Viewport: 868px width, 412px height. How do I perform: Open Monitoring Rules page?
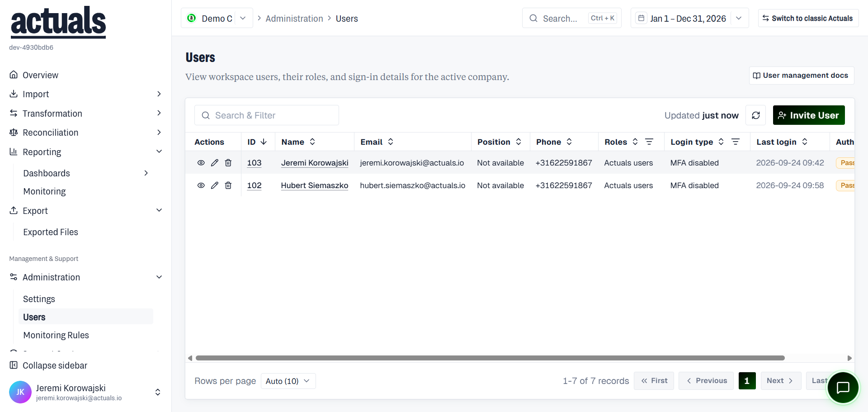[x=56, y=335]
